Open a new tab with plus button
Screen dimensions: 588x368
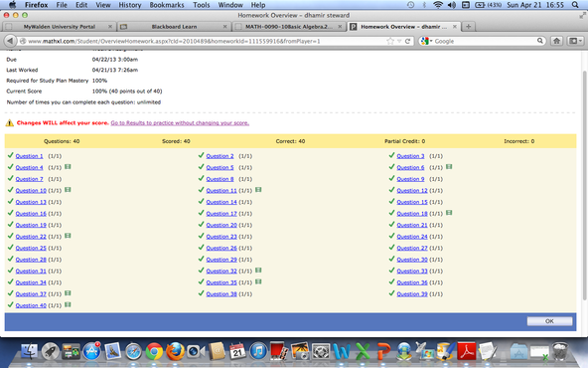click(468, 27)
